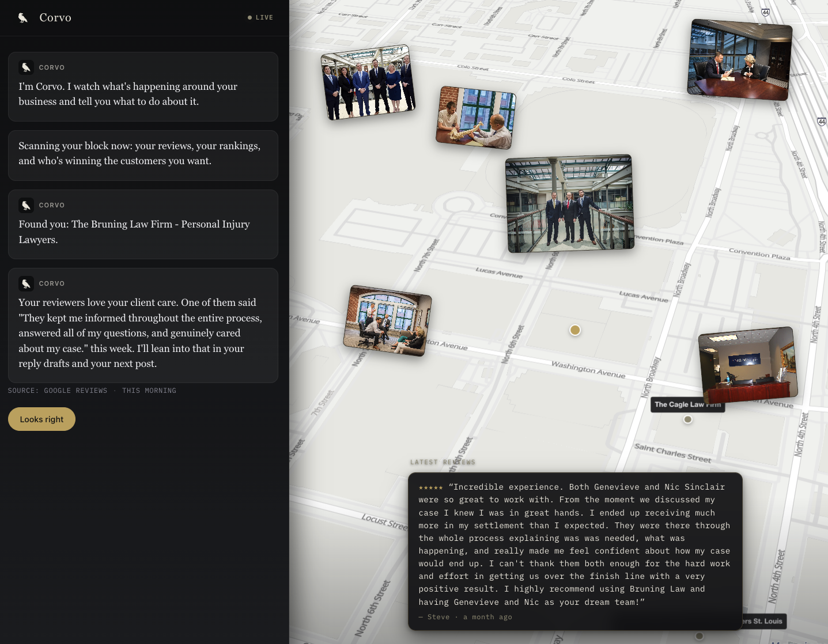Click the "Source: Google Reviews" caption

92,391
